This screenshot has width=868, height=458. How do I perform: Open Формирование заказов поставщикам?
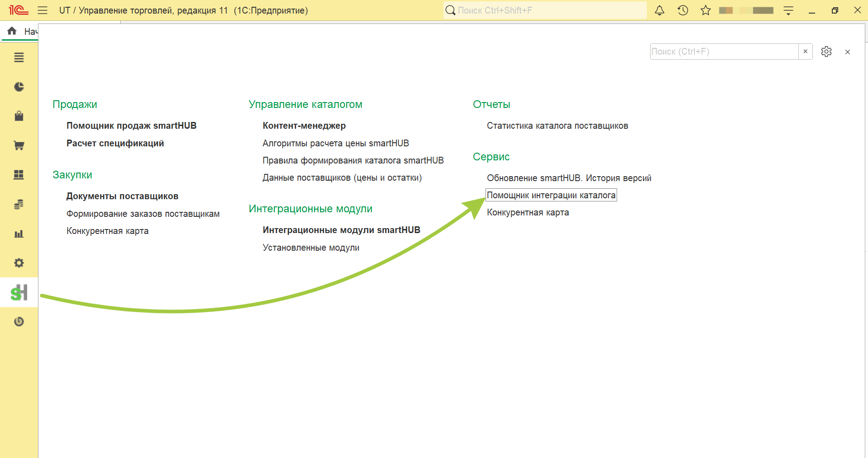tap(143, 214)
